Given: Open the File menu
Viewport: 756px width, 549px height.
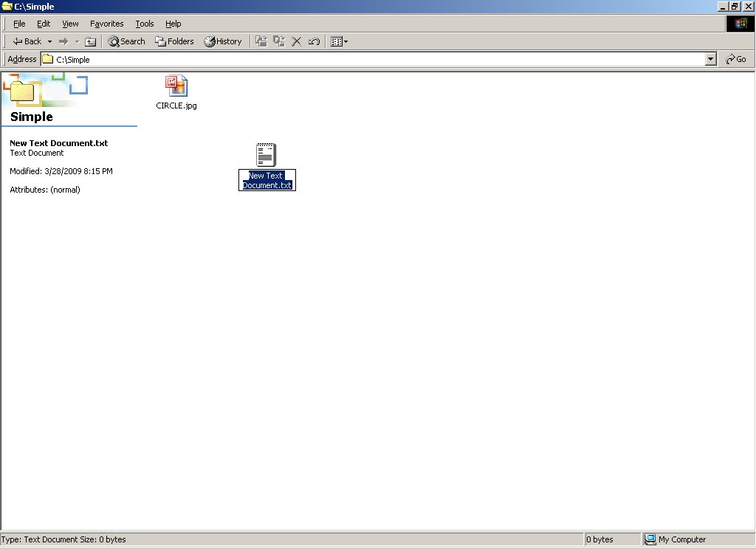Looking at the screenshot, I should [x=19, y=24].
